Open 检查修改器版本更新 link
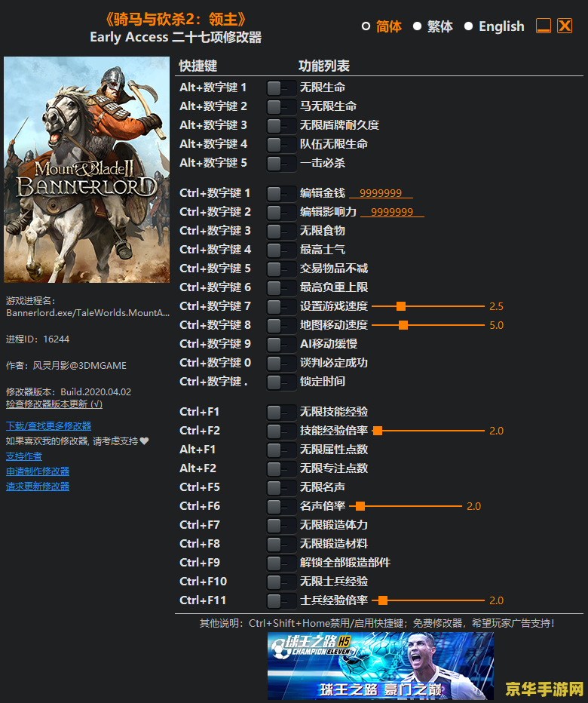The height and width of the screenshot is (703, 588). click(x=54, y=404)
